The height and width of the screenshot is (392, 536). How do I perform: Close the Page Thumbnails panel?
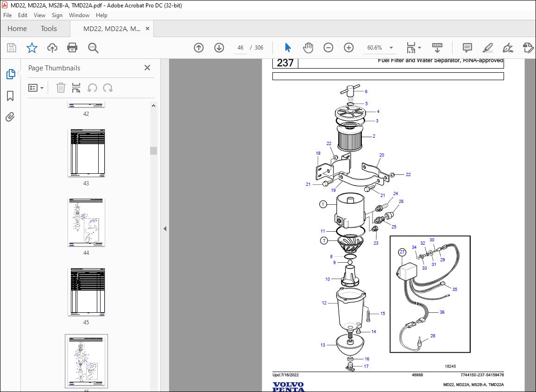[147, 68]
